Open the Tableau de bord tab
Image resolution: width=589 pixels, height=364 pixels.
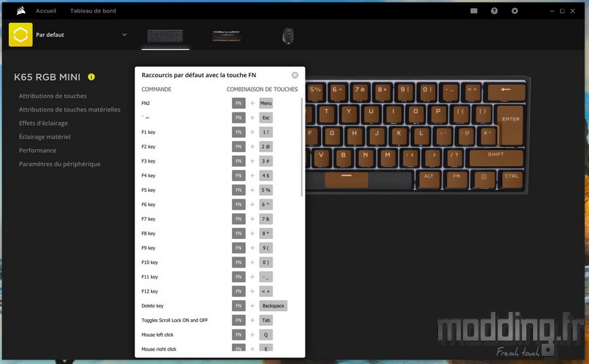pyautogui.click(x=93, y=11)
